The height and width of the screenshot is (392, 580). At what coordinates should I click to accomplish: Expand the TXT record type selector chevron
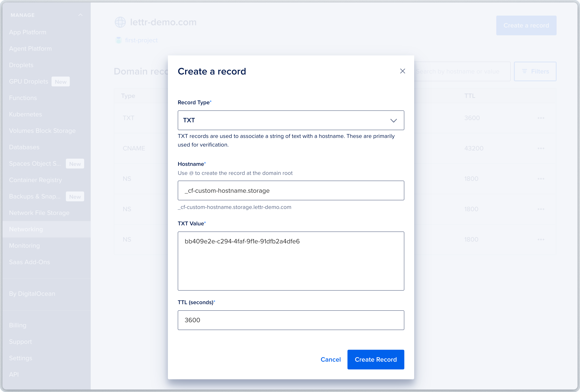pyautogui.click(x=394, y=120)
